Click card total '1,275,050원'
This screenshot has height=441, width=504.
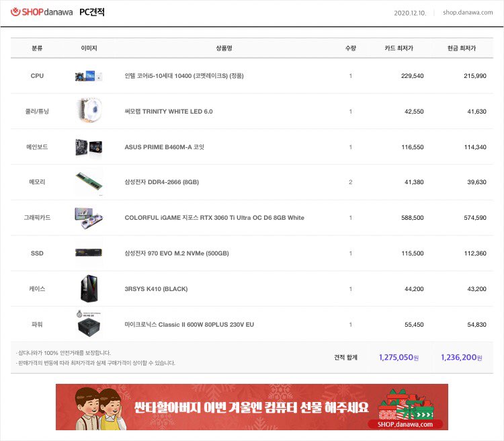click(398, 358)
